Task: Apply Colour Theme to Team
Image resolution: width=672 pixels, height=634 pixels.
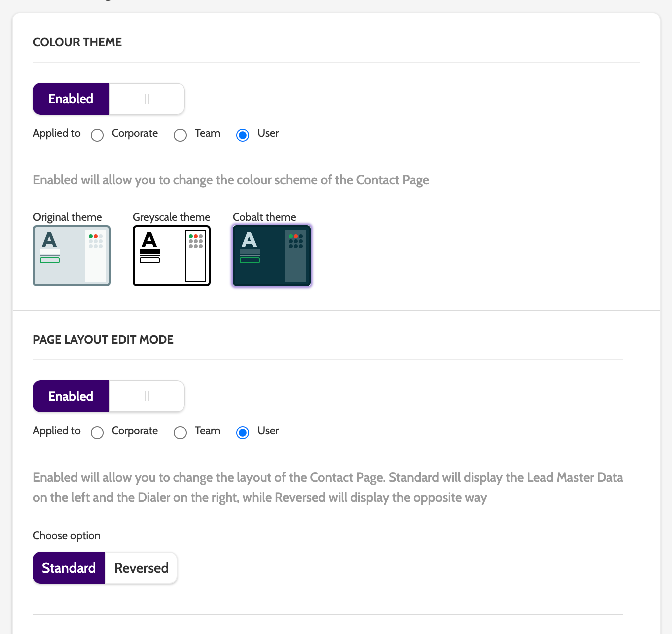Action: (180, 135)
